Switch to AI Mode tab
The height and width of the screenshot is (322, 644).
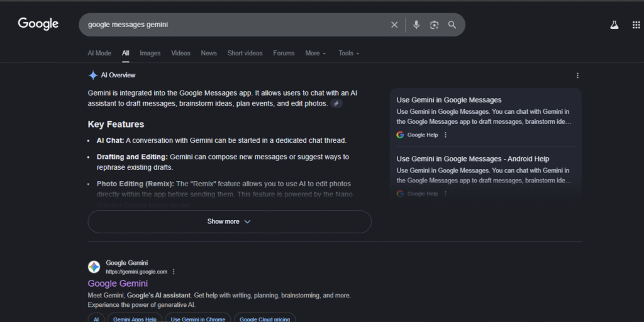coord(99,53)
